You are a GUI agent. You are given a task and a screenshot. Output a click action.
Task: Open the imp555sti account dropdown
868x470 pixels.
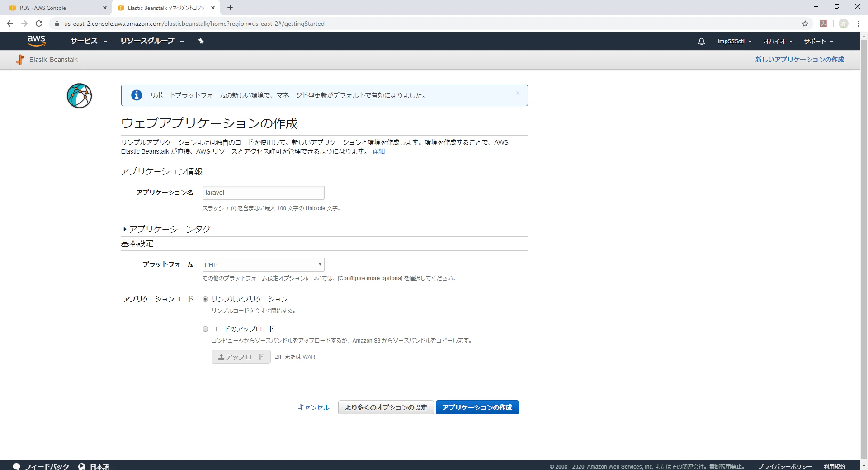pos(735,41)
